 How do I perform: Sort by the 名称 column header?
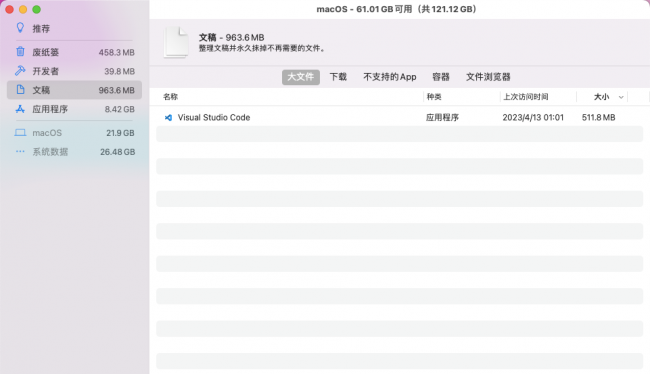click(x=170, y=97)
